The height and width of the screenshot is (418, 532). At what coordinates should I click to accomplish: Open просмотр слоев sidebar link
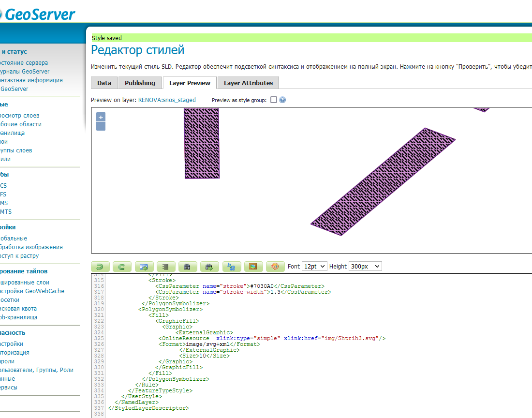pos(20,116)
